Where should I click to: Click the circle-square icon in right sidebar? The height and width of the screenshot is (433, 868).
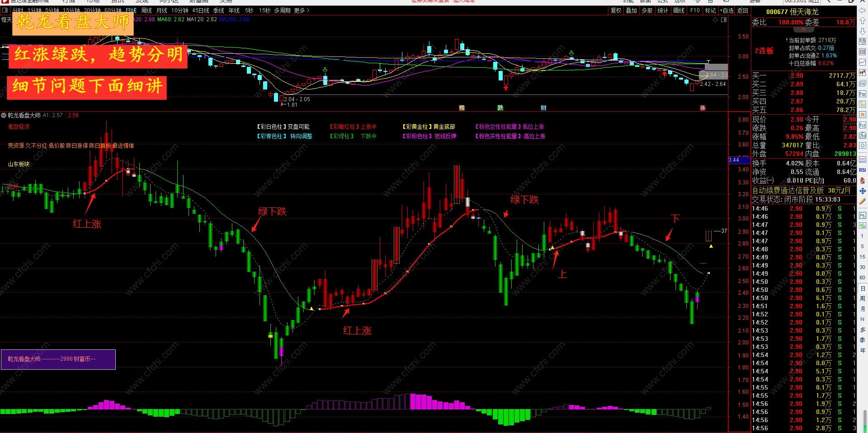[x=863, y=146]
